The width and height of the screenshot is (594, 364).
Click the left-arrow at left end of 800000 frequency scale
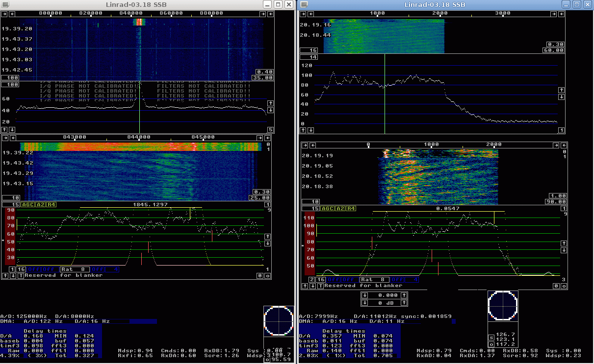[x=11, y=14]
